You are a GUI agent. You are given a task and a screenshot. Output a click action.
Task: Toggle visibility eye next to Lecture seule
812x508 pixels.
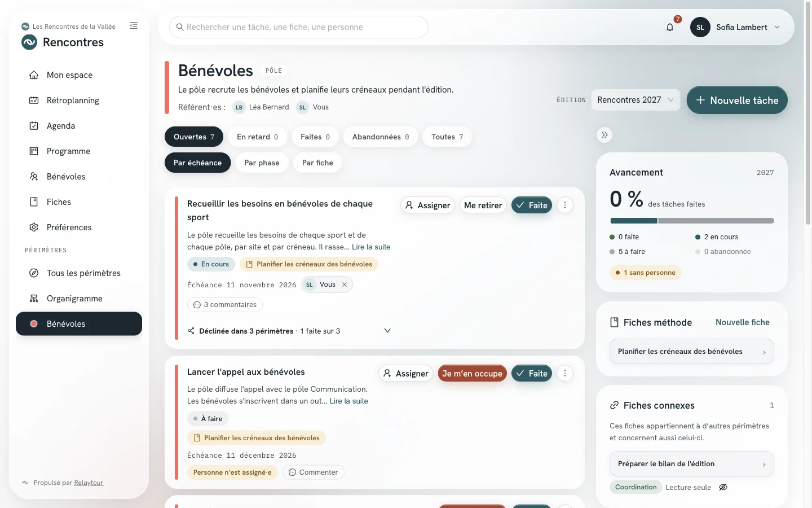pyautogui.click(x=723, y=487)
